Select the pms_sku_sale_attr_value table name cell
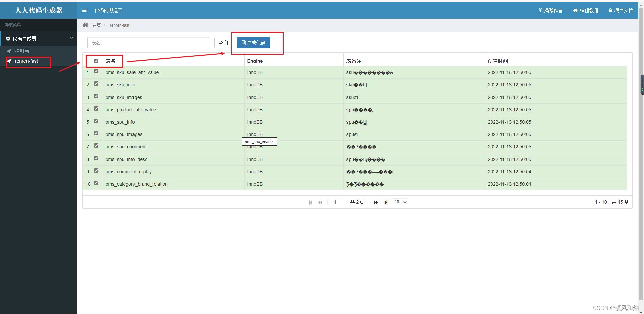 point(173,72)
